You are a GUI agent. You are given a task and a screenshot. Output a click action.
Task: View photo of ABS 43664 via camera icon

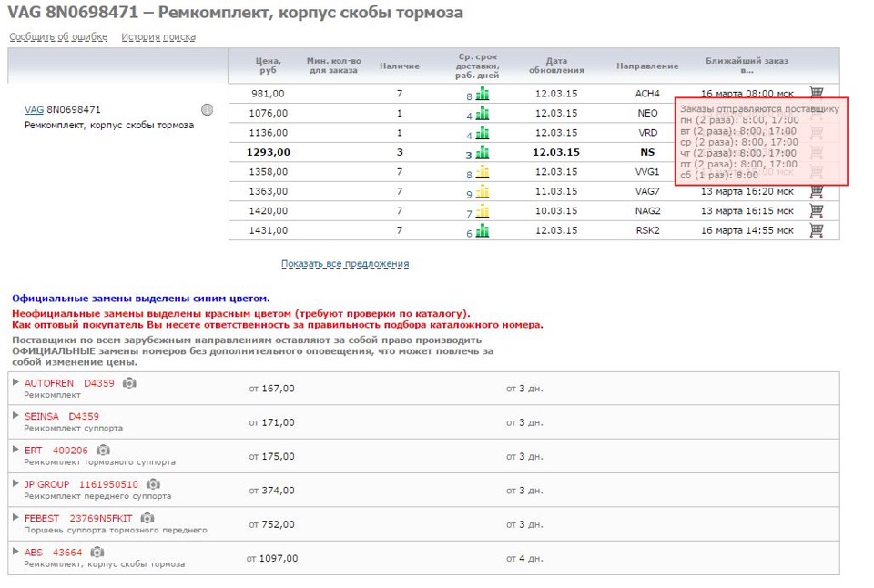point(97,552)
